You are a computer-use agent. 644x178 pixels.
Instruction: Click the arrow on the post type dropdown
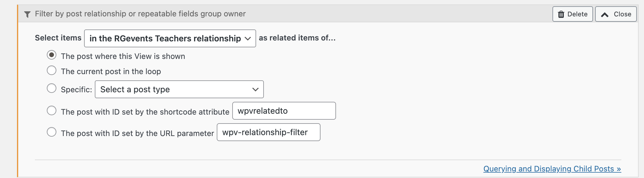coord(255,90)
